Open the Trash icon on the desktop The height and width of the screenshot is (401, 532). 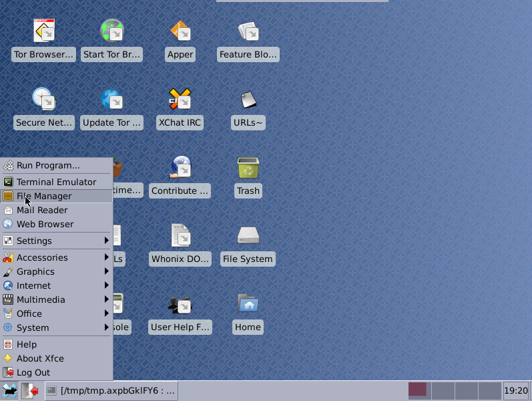pyautogui.click(x=248, y=168)
